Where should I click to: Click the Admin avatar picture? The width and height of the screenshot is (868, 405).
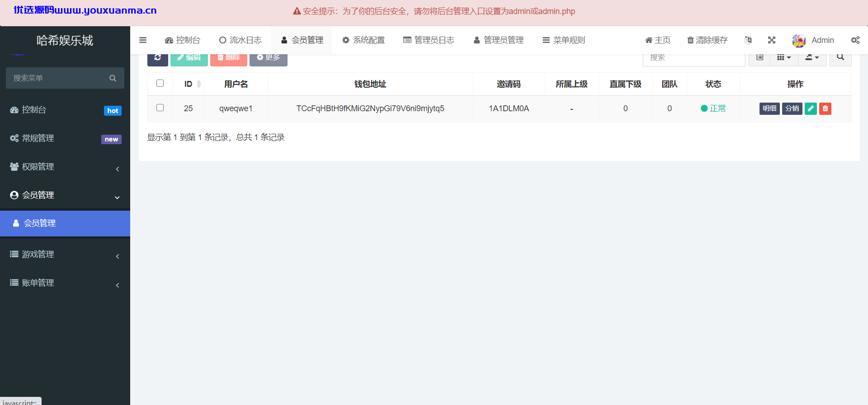coord(799,40)
